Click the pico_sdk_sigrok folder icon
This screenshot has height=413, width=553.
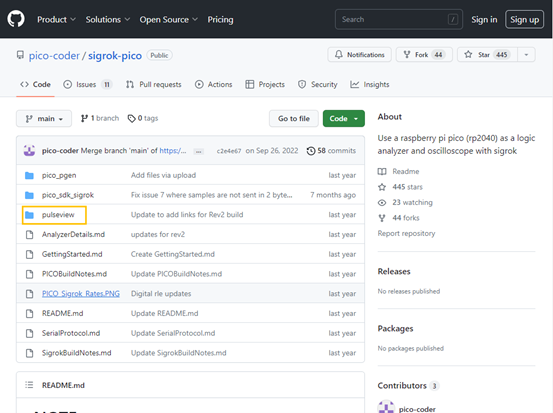coord(29,195)
